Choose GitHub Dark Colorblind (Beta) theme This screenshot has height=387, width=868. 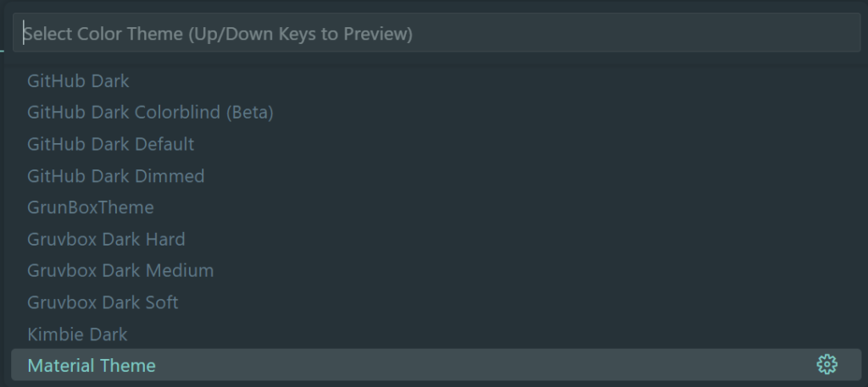[150, 113]
